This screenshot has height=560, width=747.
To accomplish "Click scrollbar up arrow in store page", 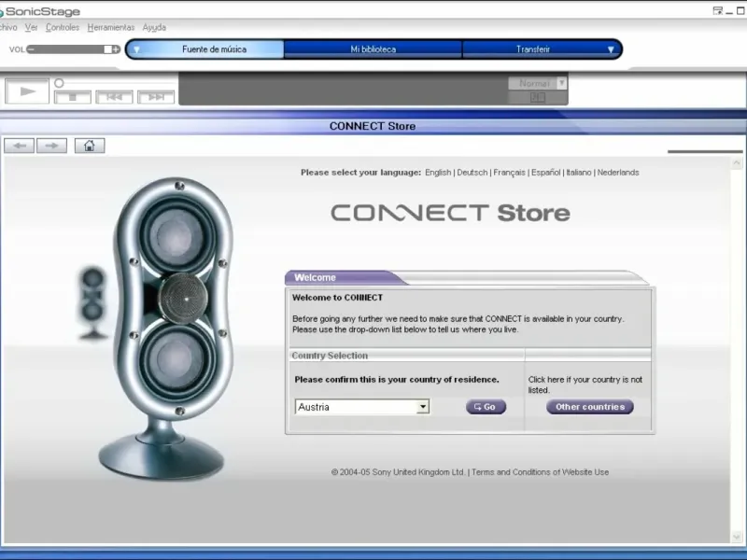I will 737,163.
